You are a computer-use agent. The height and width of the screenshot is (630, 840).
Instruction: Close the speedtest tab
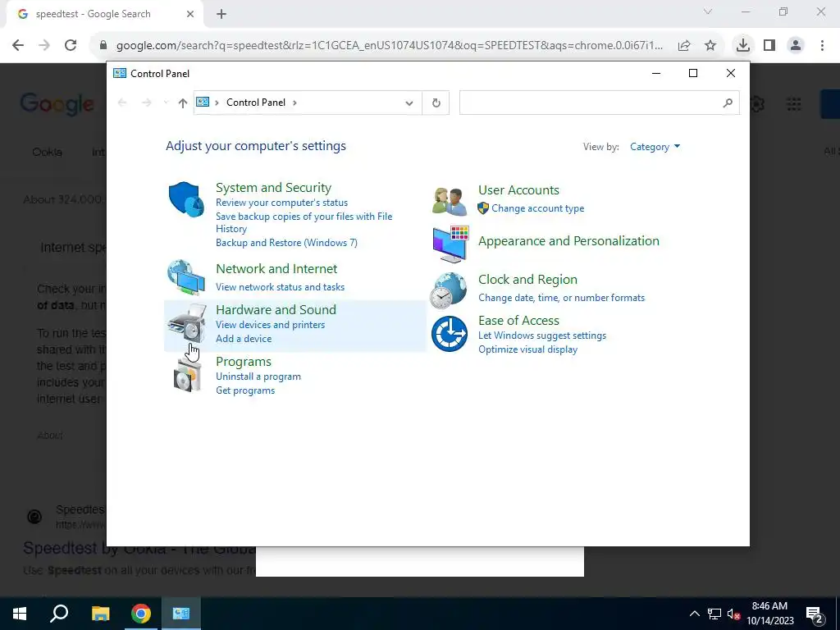point(190,14)
